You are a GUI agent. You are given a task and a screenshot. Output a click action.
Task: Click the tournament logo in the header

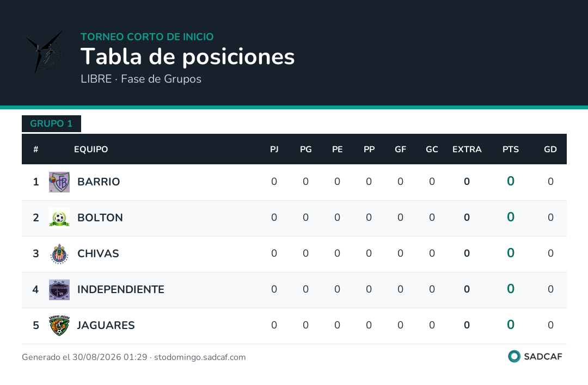click(x=44, y=53)
